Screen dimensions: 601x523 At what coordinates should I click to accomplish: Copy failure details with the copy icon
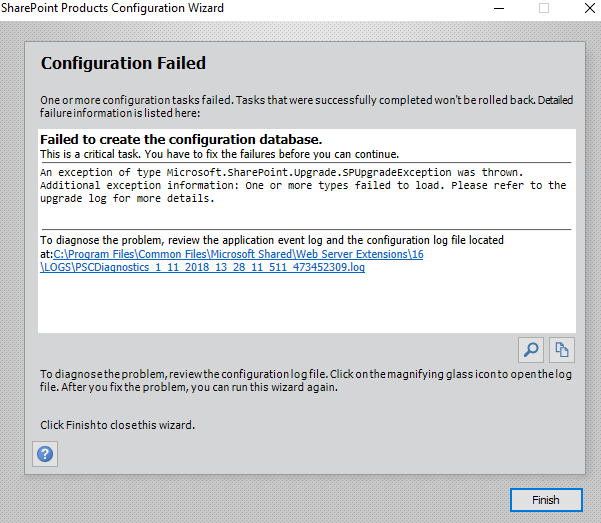click(x=562, y=350)
